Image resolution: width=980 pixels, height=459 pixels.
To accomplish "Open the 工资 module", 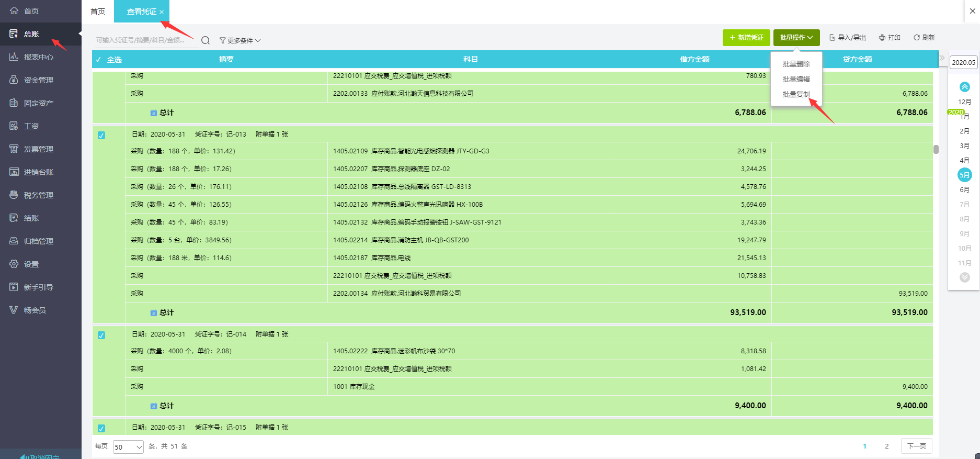I will [40, 126].
